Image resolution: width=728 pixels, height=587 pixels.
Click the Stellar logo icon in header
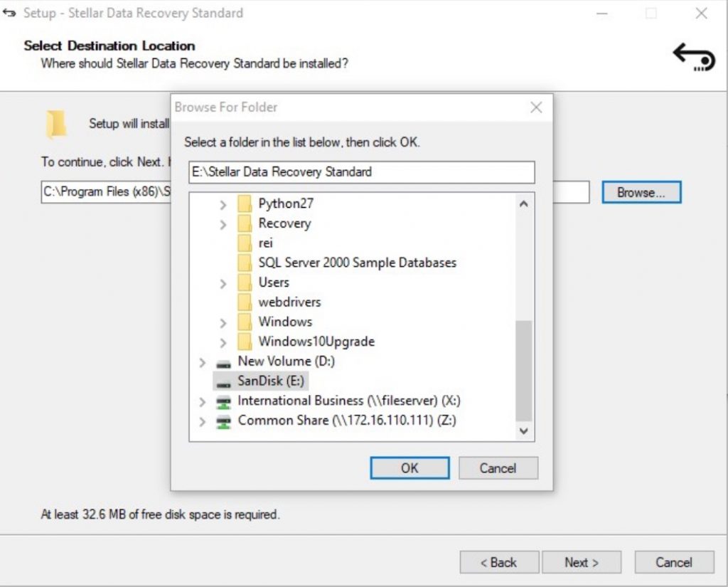tap(693, 56)
